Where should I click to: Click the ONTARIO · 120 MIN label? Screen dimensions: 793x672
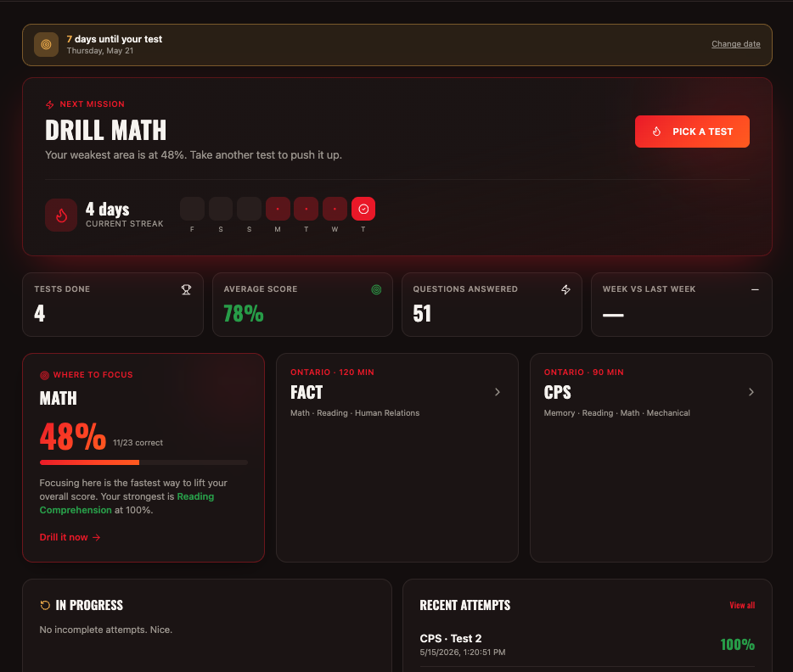(x=332, y=372)
